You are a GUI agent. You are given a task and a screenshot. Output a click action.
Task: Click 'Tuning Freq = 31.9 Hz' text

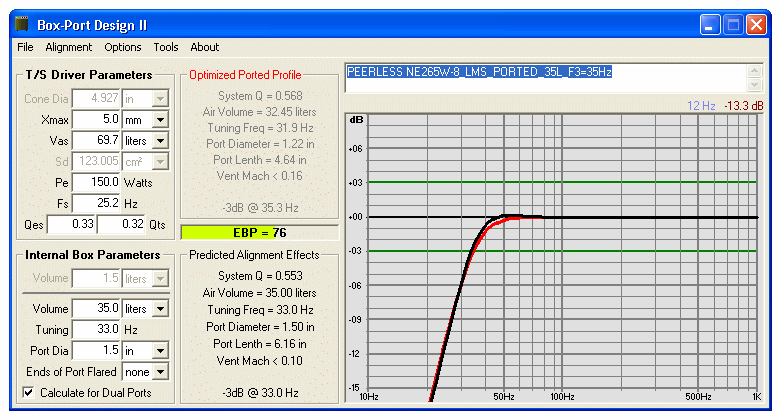pos(260,128)
